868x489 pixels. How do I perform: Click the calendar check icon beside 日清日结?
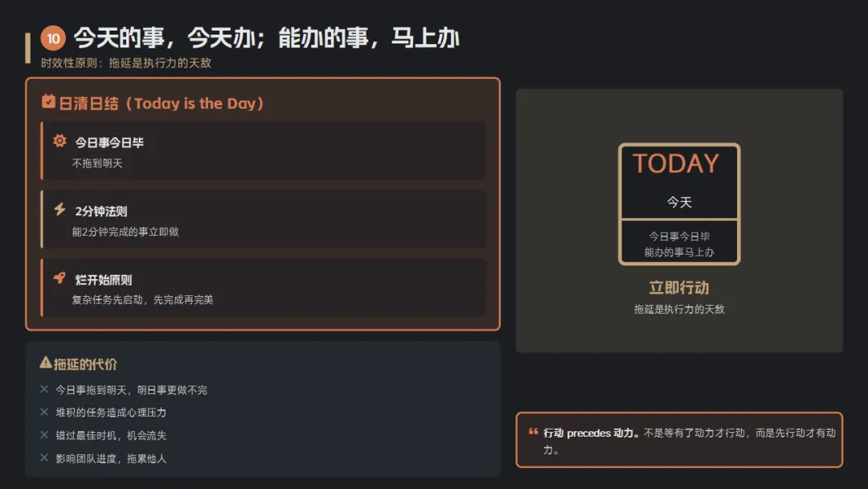coord(48,102)
